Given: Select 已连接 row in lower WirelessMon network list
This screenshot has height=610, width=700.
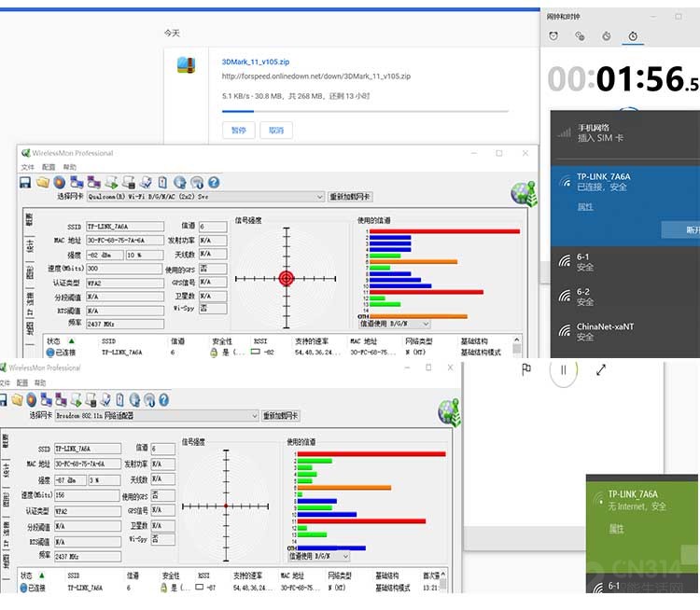Looking at the screenshot, I should point(230,588).
